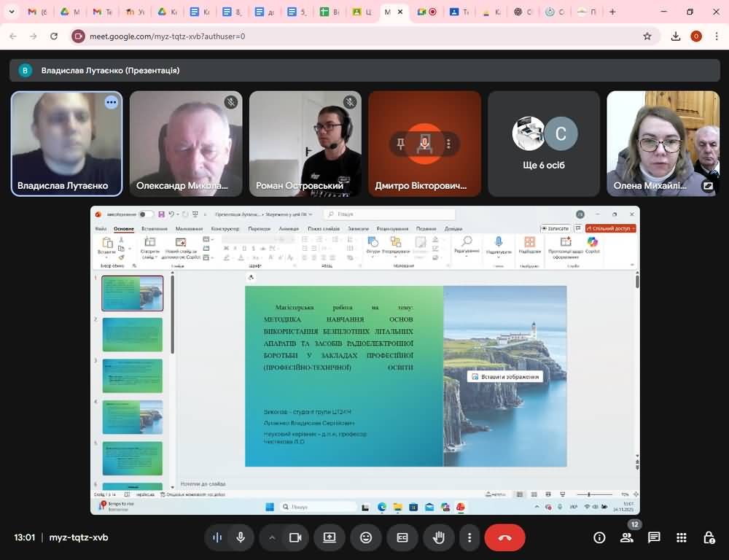The width and height of the screenshot is (729, 560).
Task: Toggle closed captions (CC) button
Action: click(x=402, y=537)
